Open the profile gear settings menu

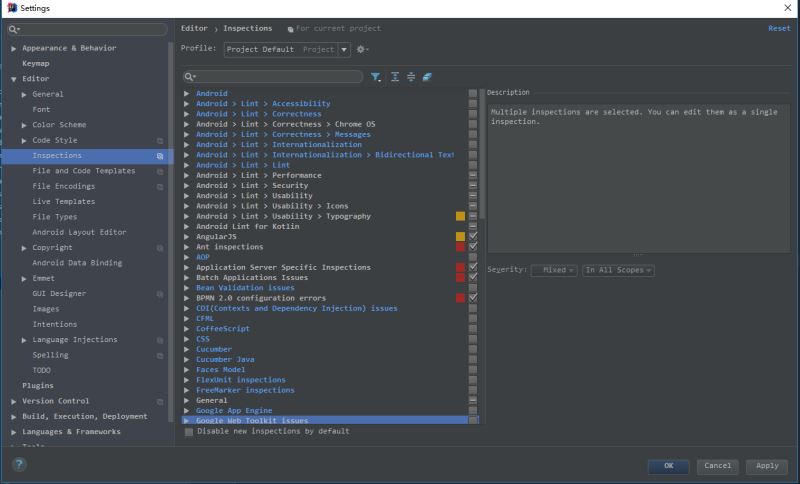[x=362, y=49]
